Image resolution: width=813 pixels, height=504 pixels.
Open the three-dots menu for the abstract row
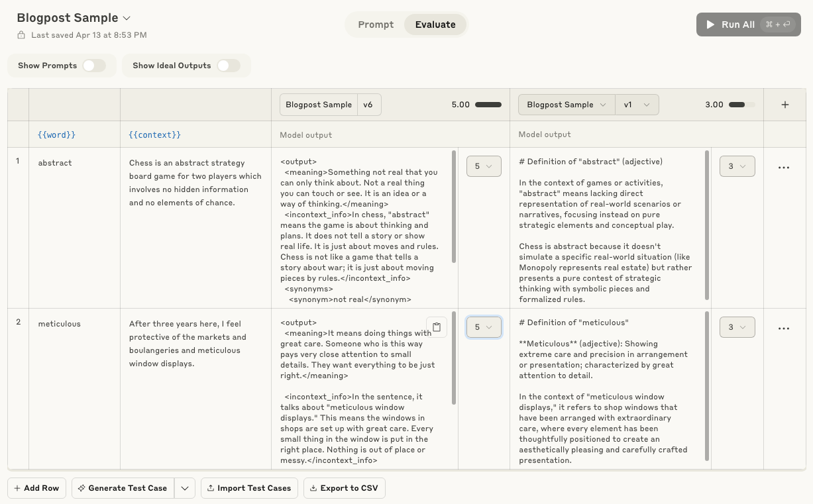(784, 168)
